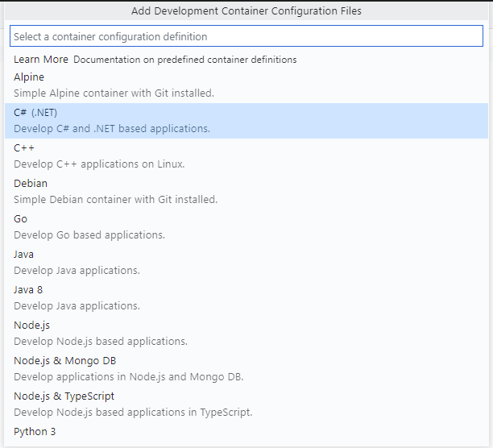The image size is (493, 448).
Task: Open Learn More documentation entry
Action: tap(246, 60)
